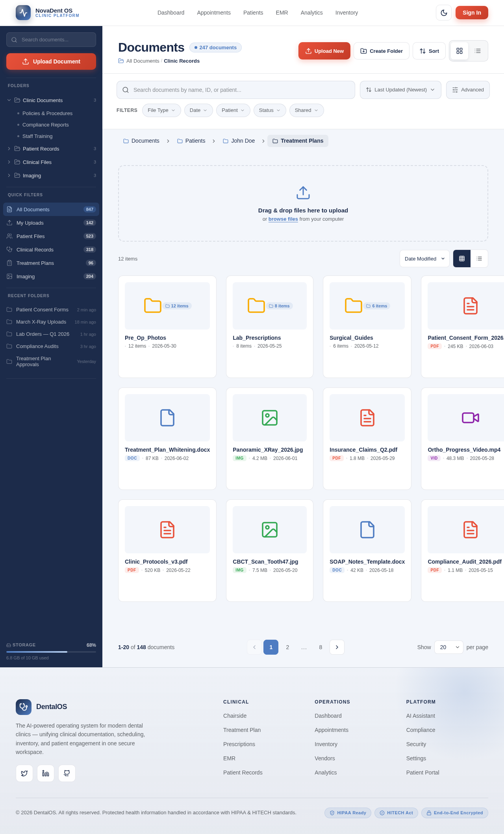
Task: Toggle dark mode moon icon
Action: pos(444,13)
